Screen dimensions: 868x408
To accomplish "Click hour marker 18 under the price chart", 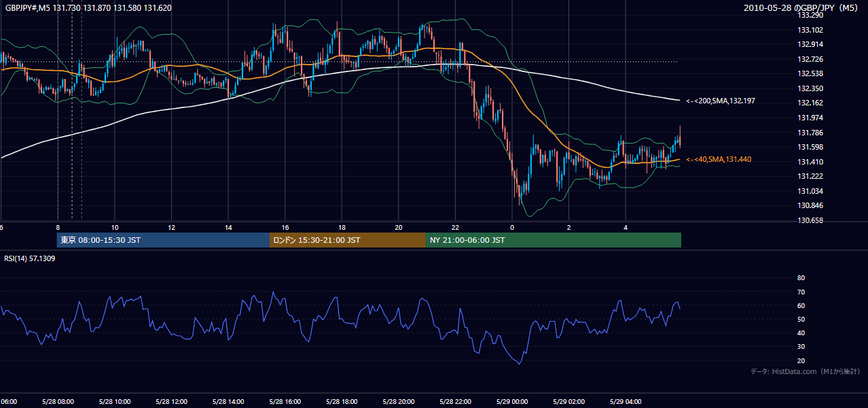I will [342, 228].
